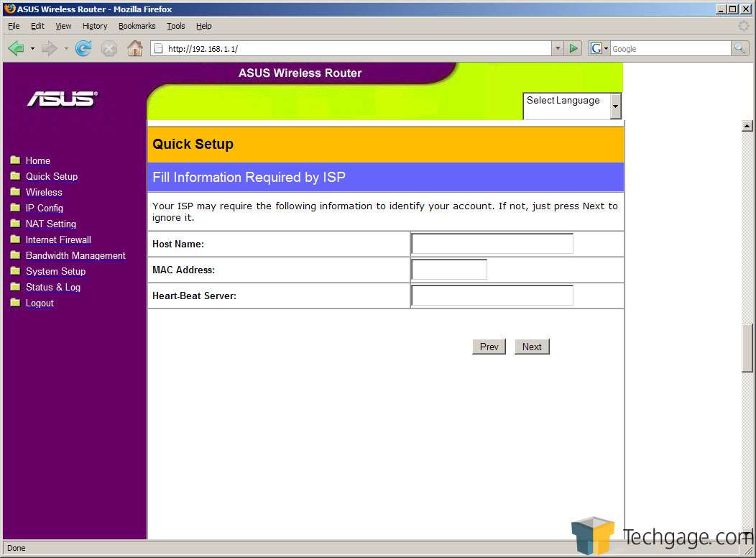Open the Edit menu
756x558 pixels.
[x=37, y=26]
